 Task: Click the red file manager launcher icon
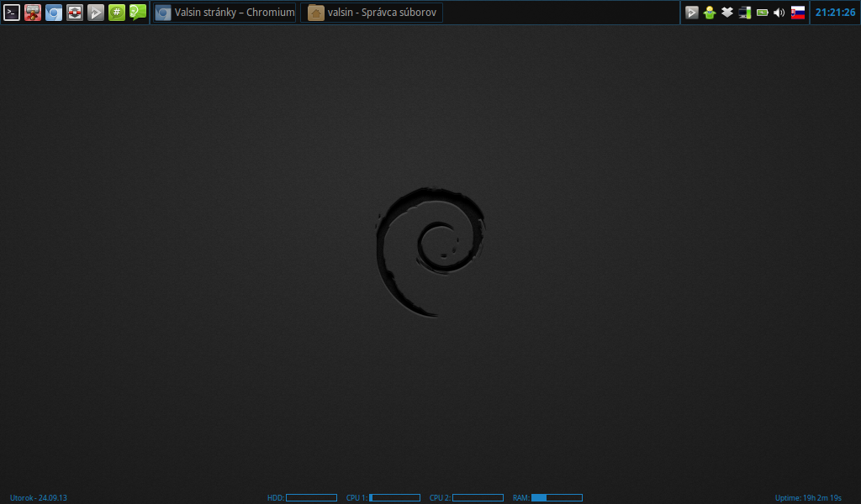(x=33, y=13)
